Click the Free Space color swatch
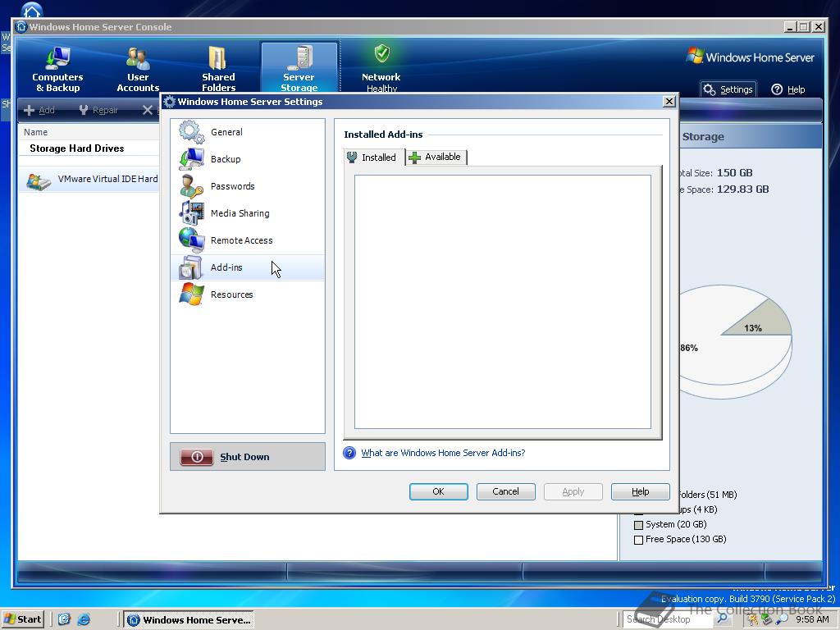 (x=638, y=539)
